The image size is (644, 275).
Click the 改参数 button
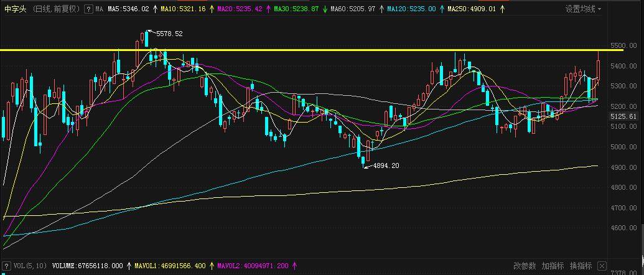point(525,266)
